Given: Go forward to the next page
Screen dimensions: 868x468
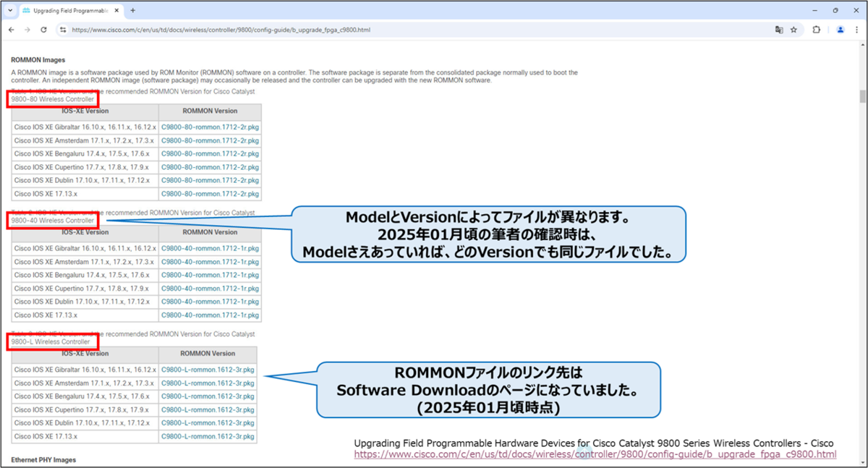Looking at the screenshot, I should click(x=27, y=30).
